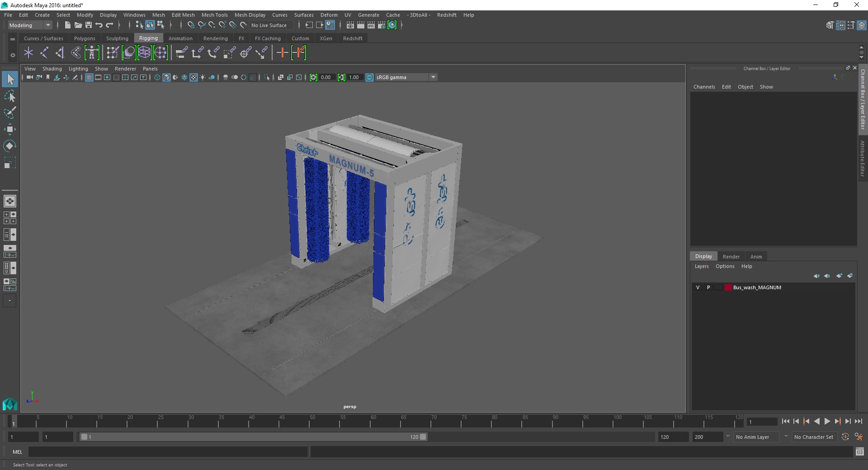Open the Mesh Tools menu
Screen dimensions: 868x470
point(214,15)
